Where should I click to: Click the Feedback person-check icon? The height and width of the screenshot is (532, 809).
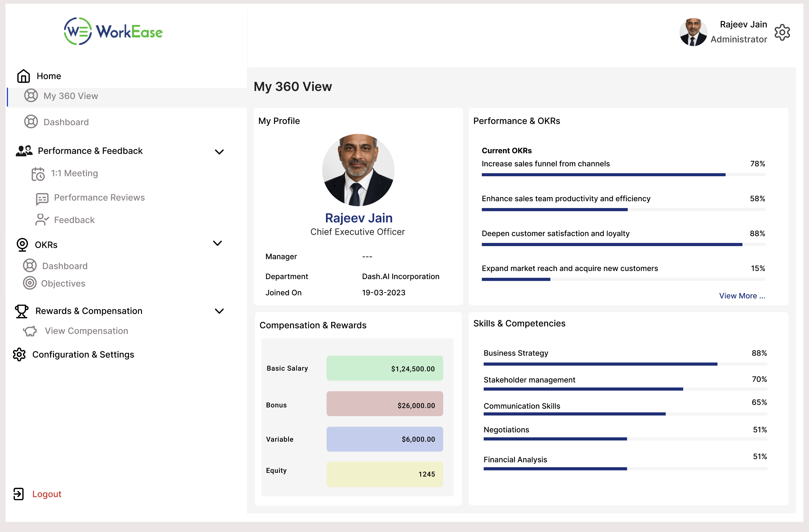(x=42, y=220)
